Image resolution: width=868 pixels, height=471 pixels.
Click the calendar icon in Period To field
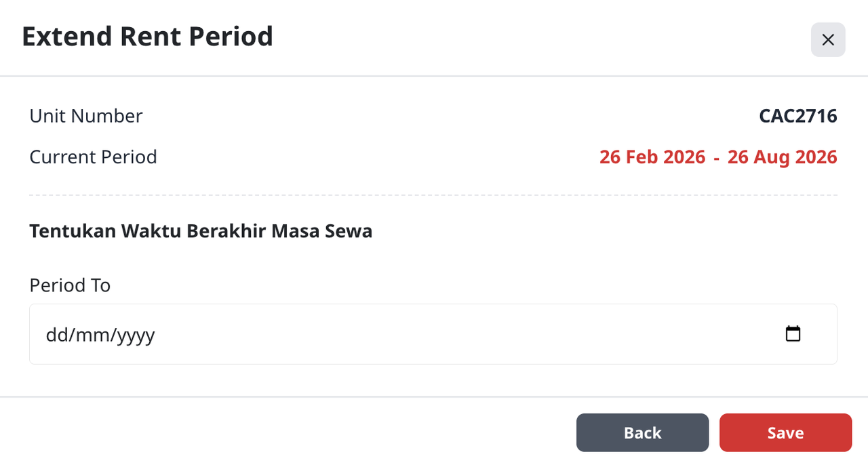(x=793, y=333)
